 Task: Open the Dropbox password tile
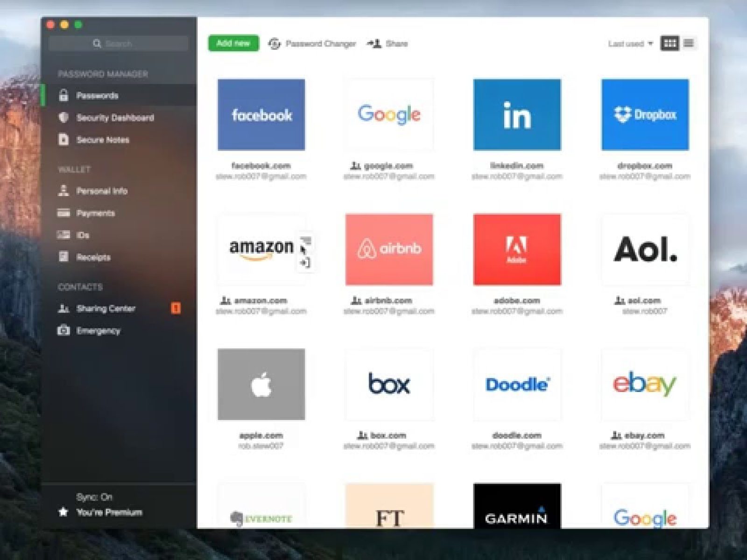[645, 115]
